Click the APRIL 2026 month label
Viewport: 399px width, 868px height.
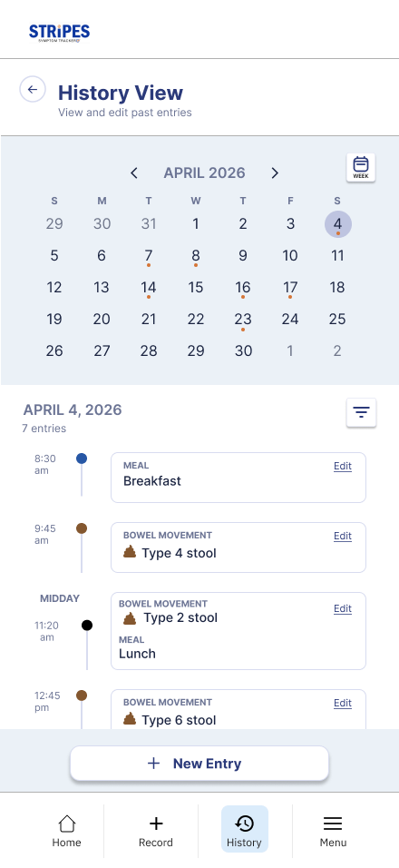point(204,173)
